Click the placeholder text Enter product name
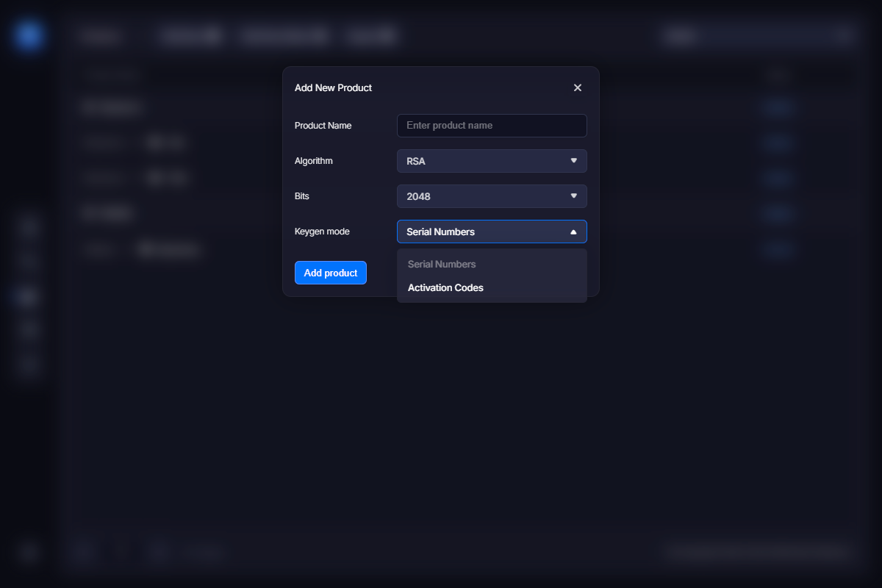The width and height of the screenshot is (882, 588). click(x=449, y=126)
